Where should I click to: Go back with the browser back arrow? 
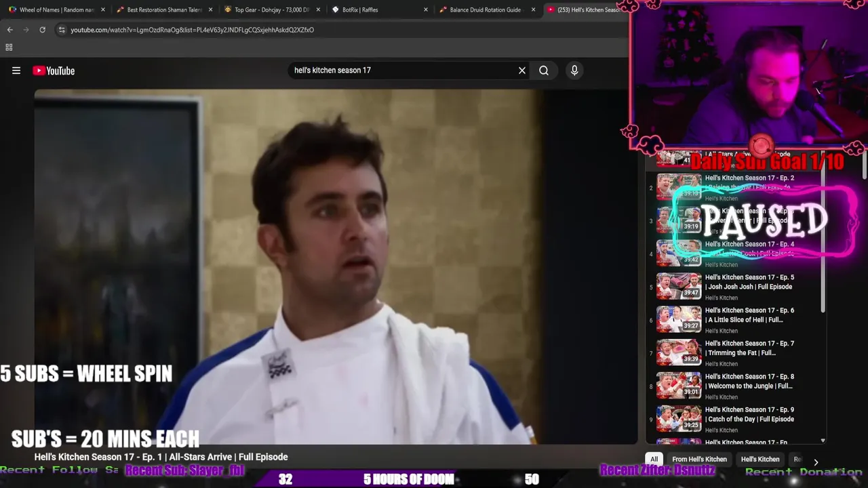tap(9, 30)
